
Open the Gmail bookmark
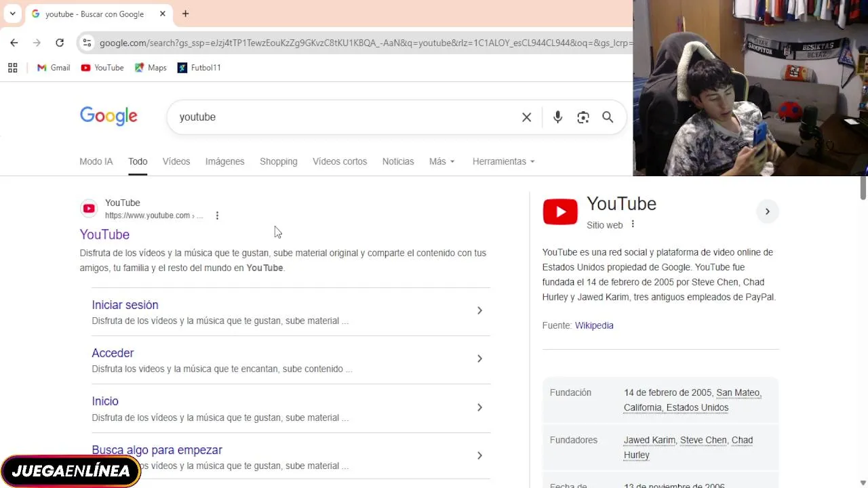click(54, 68)
